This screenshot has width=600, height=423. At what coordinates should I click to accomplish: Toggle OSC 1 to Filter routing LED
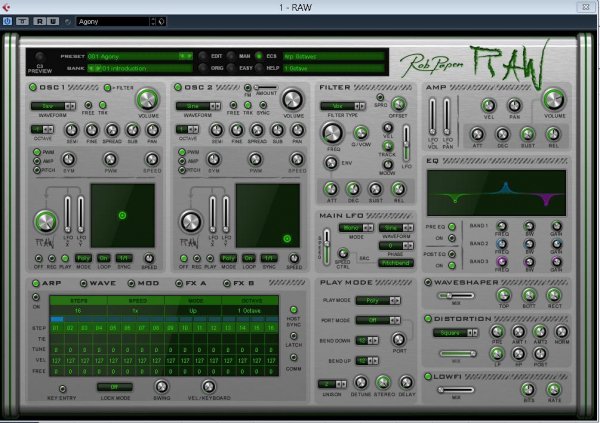tap(108, 88)
